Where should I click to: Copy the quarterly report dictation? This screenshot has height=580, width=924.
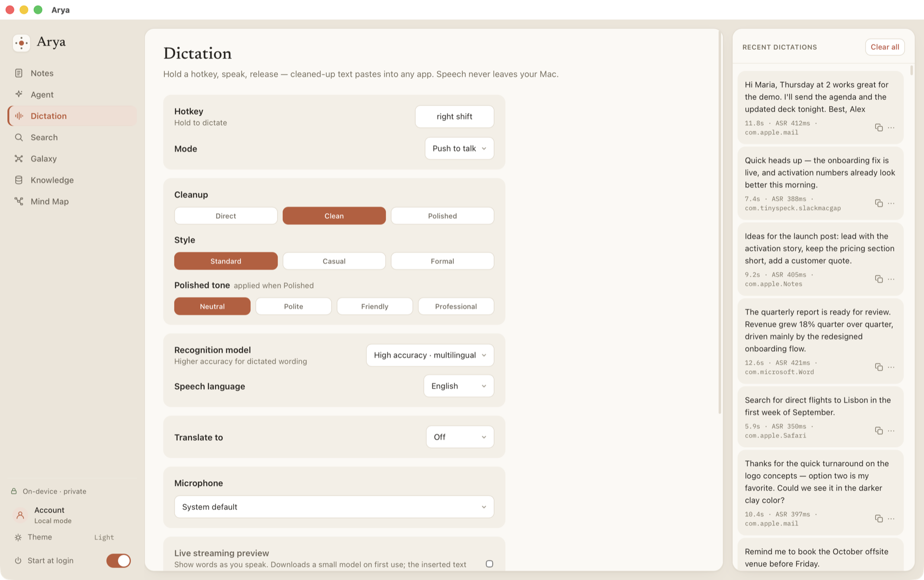(879, 367)
